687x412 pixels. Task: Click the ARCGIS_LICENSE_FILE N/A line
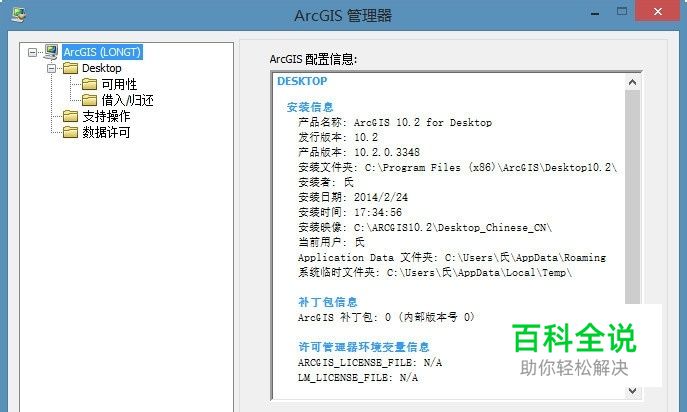click(x=370, y=362)
